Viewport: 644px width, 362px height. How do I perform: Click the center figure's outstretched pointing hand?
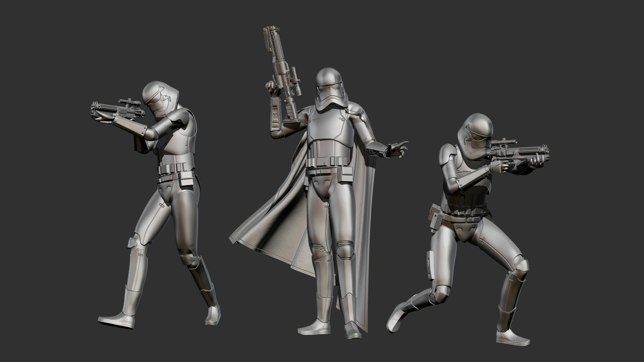point(397,149)
